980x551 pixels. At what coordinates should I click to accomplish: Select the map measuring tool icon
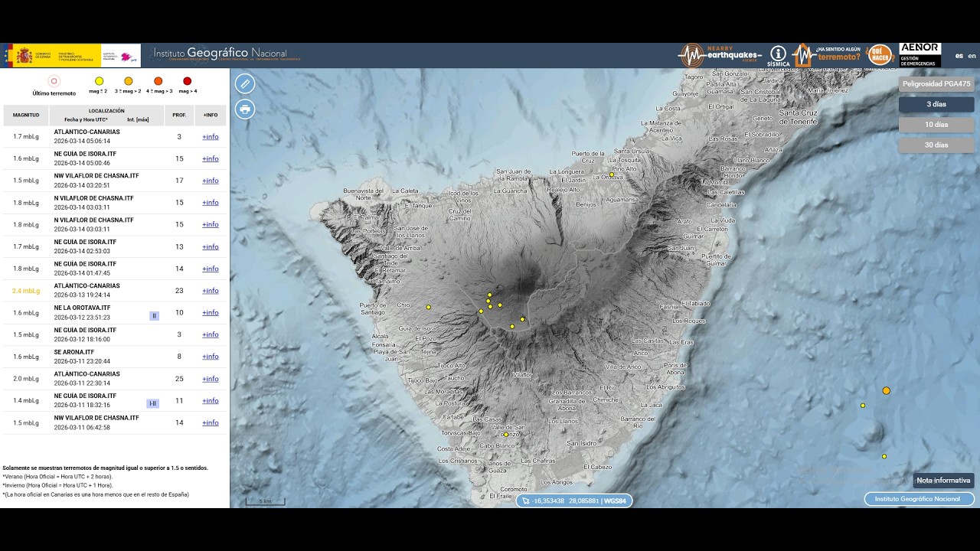tap(245, 83)
